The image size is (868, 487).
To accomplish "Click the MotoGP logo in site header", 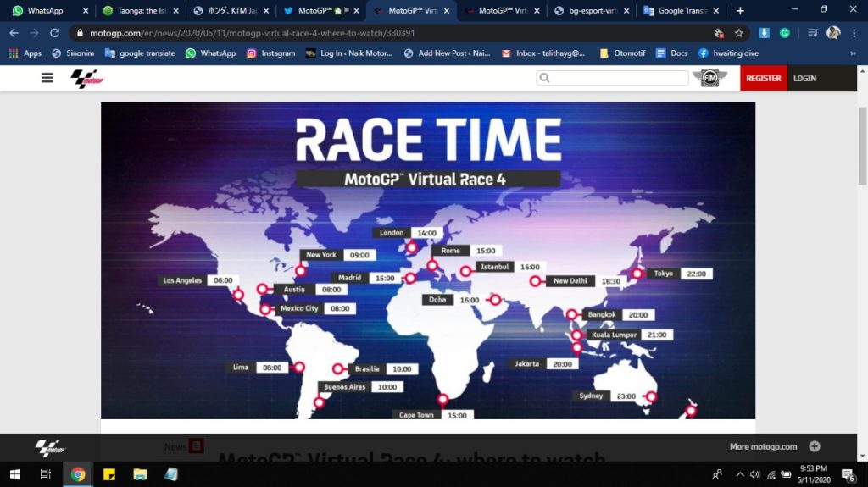I will tap(85, 79).
